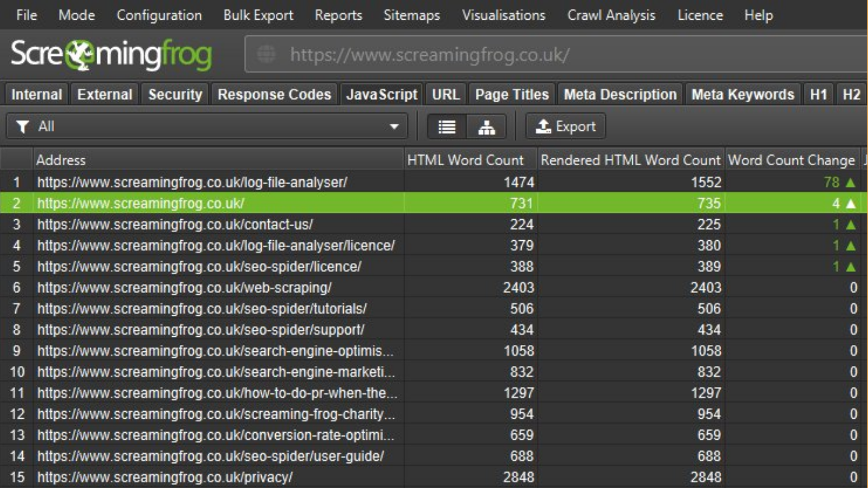The width and height of the screenshot is (868, 488).
Task: Open the Visualisations menu
Action: tap(503, 15)
